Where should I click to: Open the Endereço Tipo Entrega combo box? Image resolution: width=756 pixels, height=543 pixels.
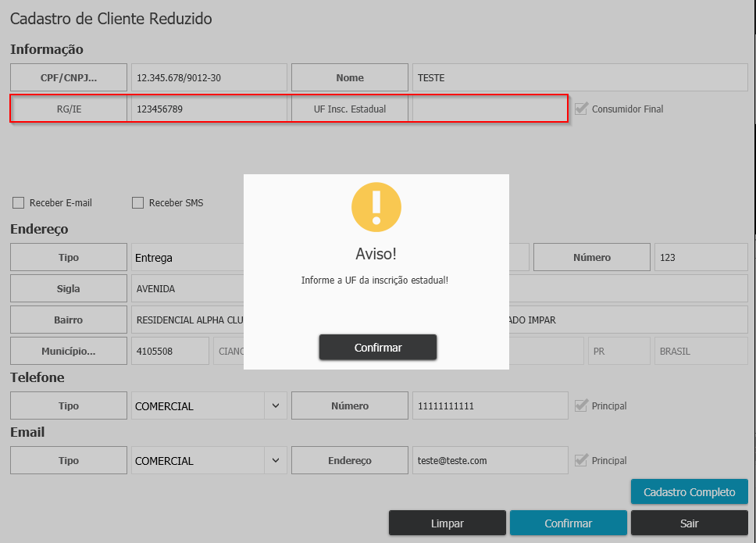pos(187,257)
